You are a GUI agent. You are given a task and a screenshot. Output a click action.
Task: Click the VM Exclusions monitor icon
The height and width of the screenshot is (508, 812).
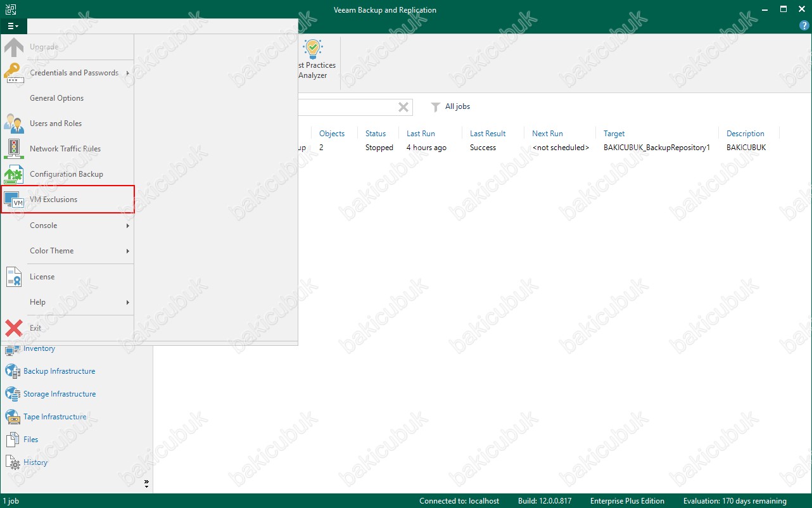pos(14,200)
